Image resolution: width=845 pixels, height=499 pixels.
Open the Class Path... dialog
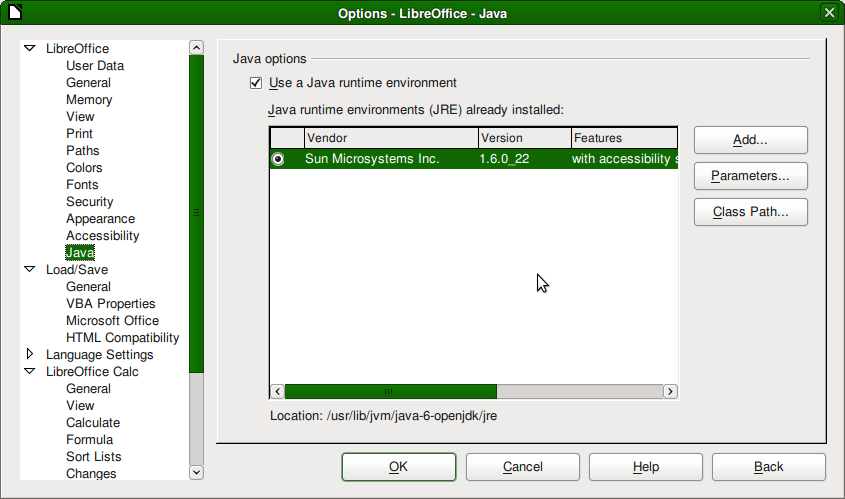click(751, 212)
